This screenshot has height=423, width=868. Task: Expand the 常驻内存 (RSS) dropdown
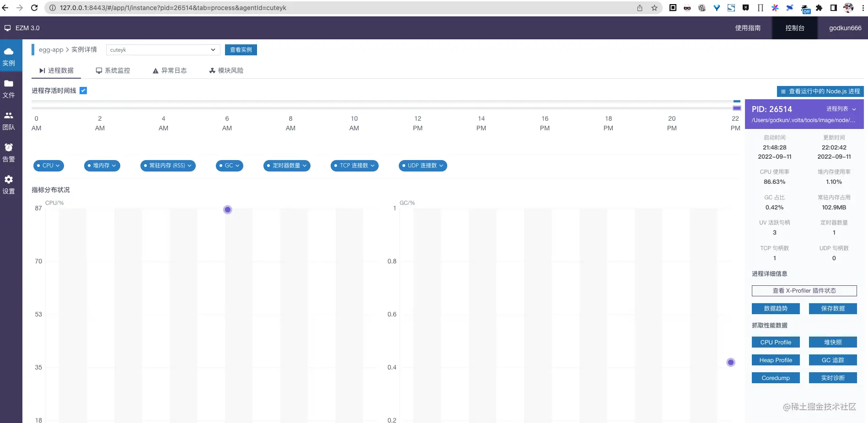tap(168, 166)
